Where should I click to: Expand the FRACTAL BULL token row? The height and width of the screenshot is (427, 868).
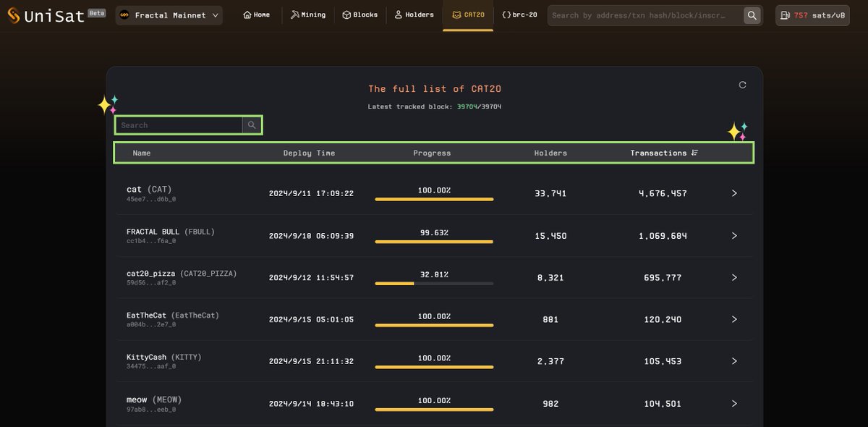[733, 235]
